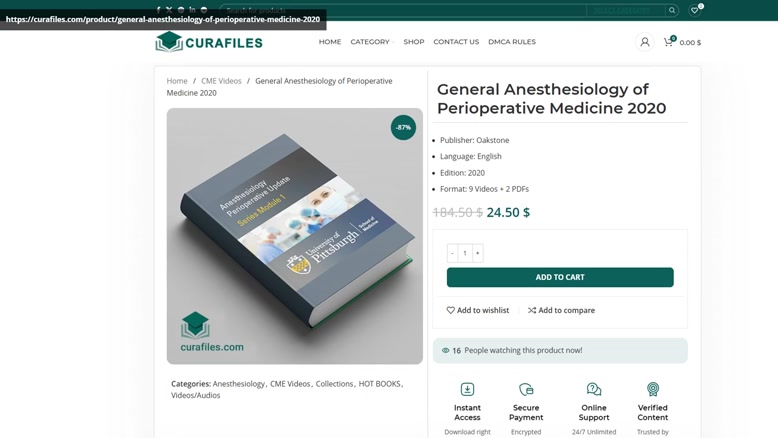The image size is (778, 438).
Task: Decrease quantity with minus button
Action: click(x=452, y=253)
